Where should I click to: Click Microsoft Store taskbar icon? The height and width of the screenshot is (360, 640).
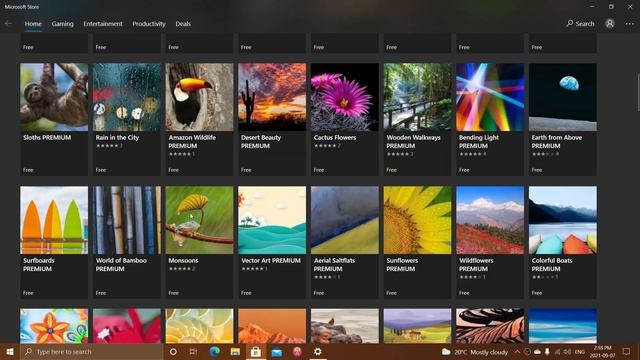click(256, 351)
